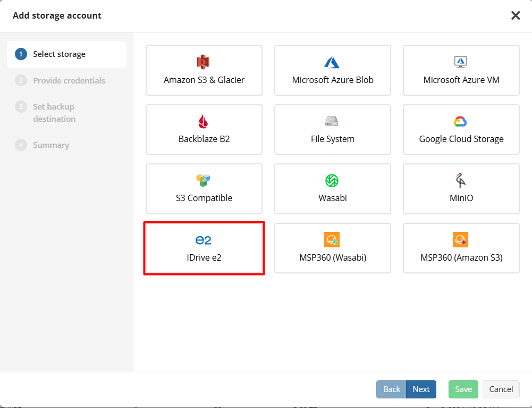
Task: Click the MSP360 (Wasabi) label text
Action: tap(333, 257)
